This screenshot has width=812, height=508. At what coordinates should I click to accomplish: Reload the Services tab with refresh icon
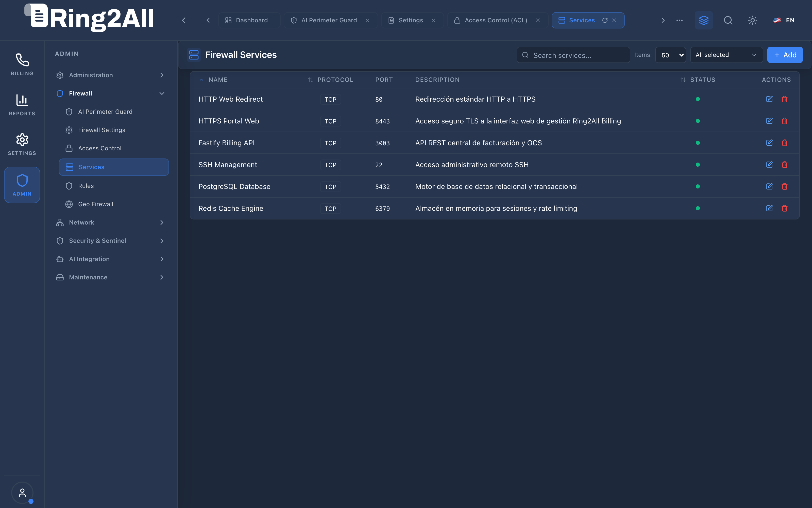point(605,20)
